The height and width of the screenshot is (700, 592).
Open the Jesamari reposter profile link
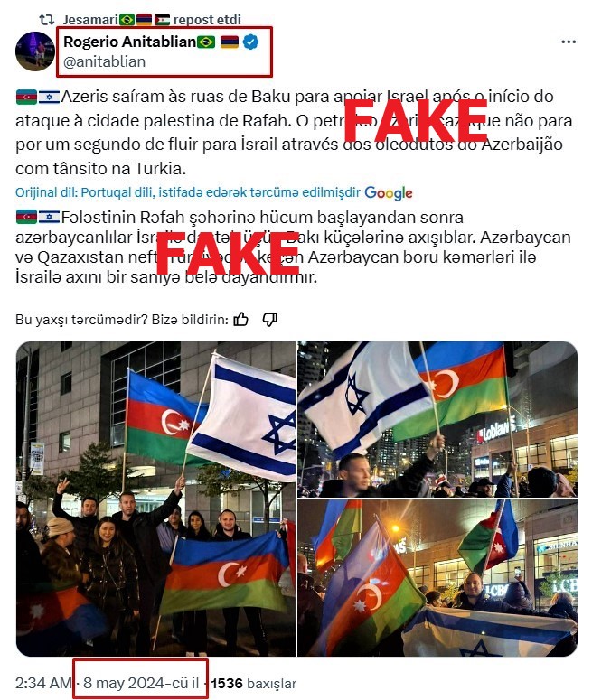click(x=90, y=20)
